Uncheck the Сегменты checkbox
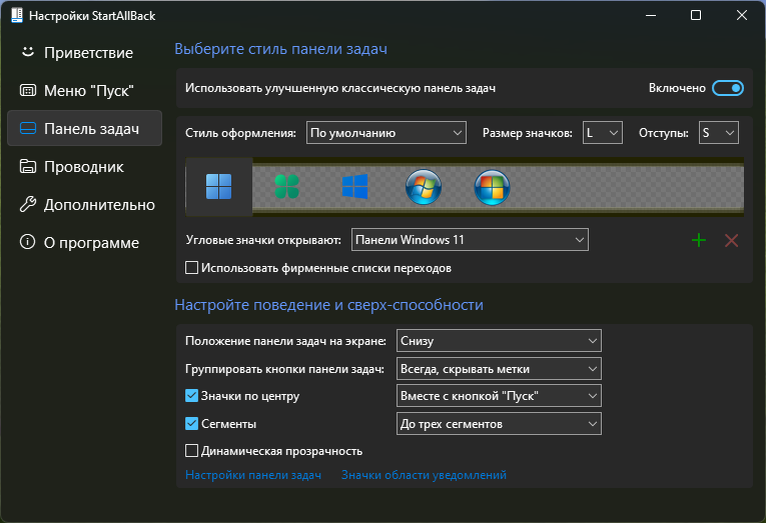The width and height of the screenshot is (766, 523). coord(192,423)
